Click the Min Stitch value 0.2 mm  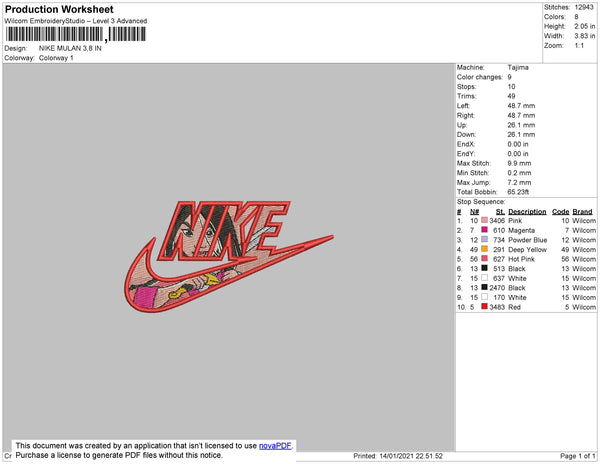[x=519, y=173]
